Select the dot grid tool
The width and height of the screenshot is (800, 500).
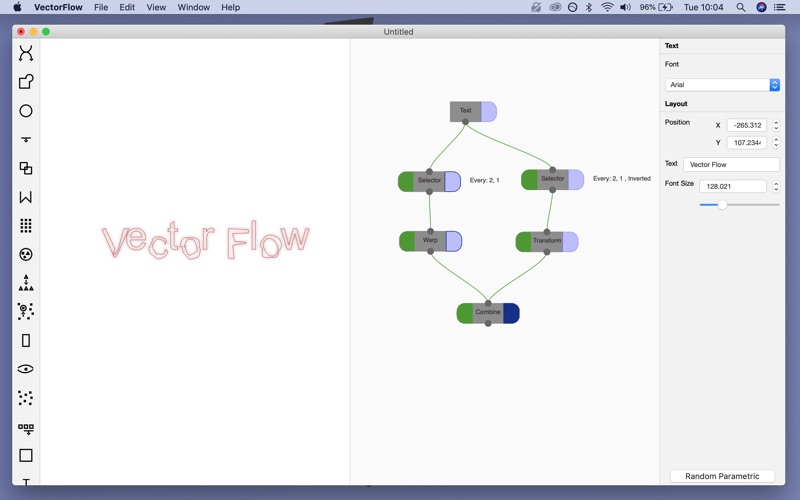[x=26, y=226]
